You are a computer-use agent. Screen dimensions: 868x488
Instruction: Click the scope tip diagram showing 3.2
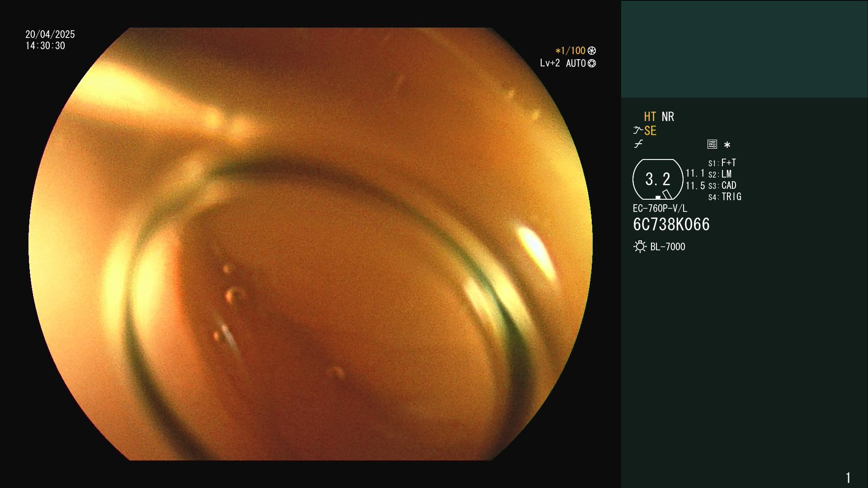pos(658,179)
